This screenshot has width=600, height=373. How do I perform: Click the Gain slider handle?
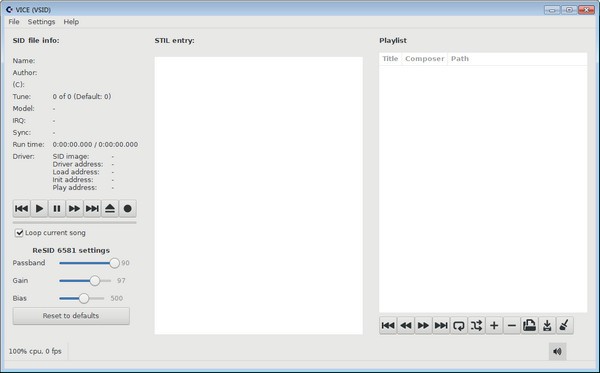point(95,281)
